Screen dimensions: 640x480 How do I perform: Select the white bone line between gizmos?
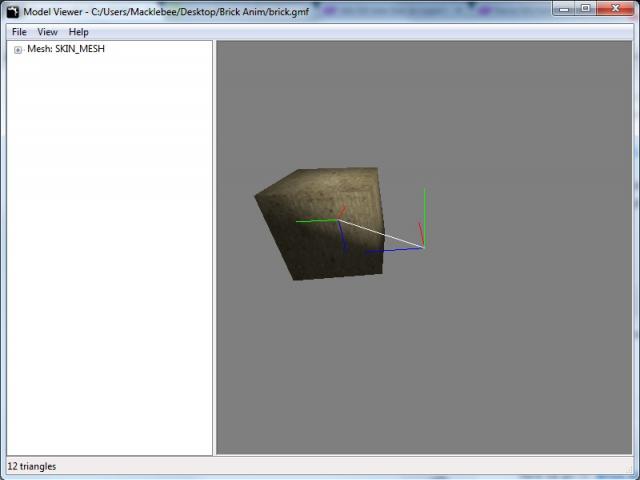385,235
